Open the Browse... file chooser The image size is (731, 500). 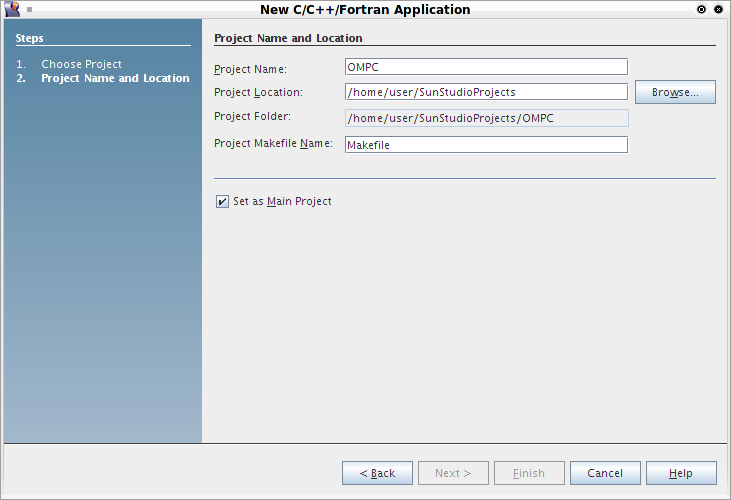point(675,92)
